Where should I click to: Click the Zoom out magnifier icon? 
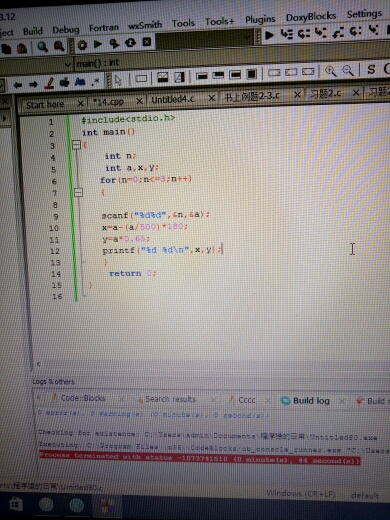tap(348, 70)
